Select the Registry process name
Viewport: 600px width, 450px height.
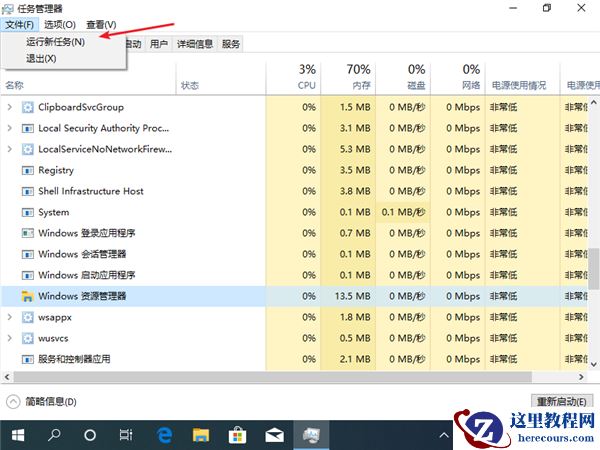click(x=56, y=170)
